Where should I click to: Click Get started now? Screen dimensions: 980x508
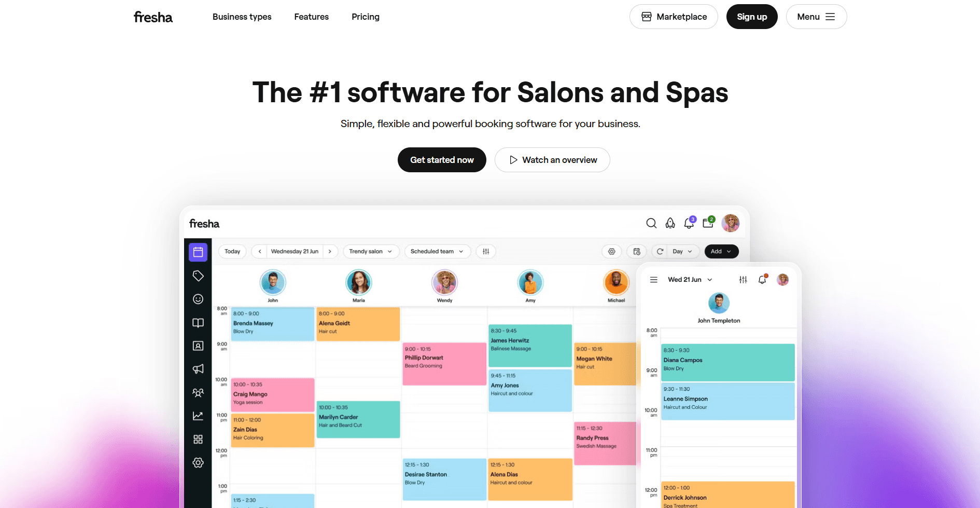tap(442, 160)
